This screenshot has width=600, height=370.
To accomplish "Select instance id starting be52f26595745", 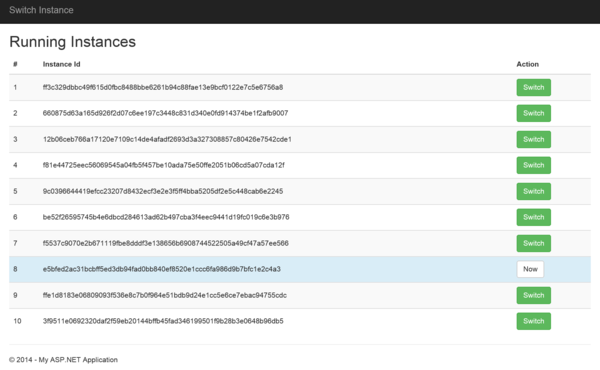I will coord(166,217).
